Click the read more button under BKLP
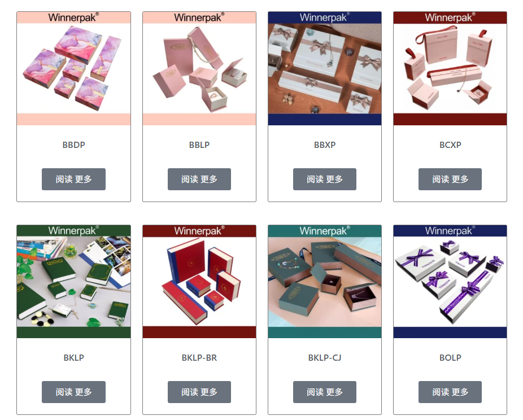523x420 pixels. click(74, 392)
